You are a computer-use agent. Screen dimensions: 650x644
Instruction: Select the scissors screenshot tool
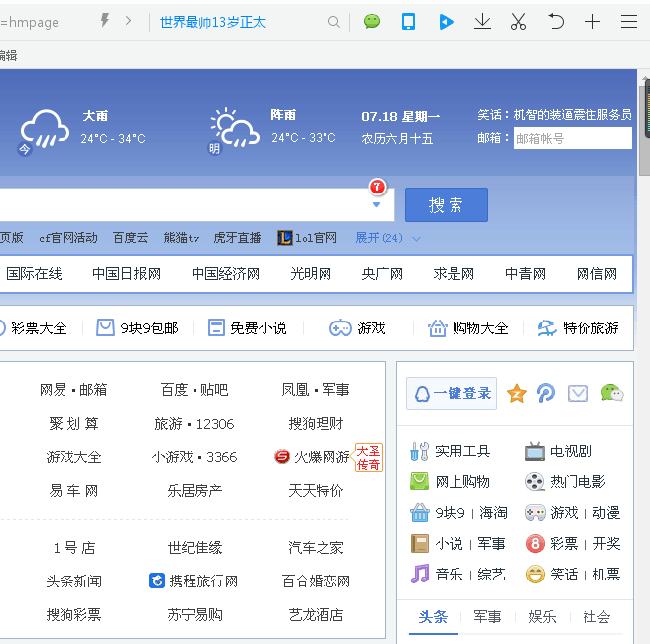click(x=518, y=21)
